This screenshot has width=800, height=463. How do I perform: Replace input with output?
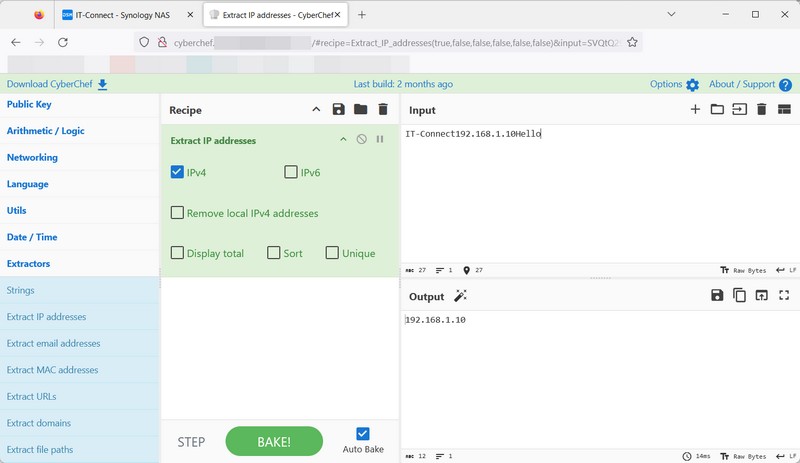761,295
